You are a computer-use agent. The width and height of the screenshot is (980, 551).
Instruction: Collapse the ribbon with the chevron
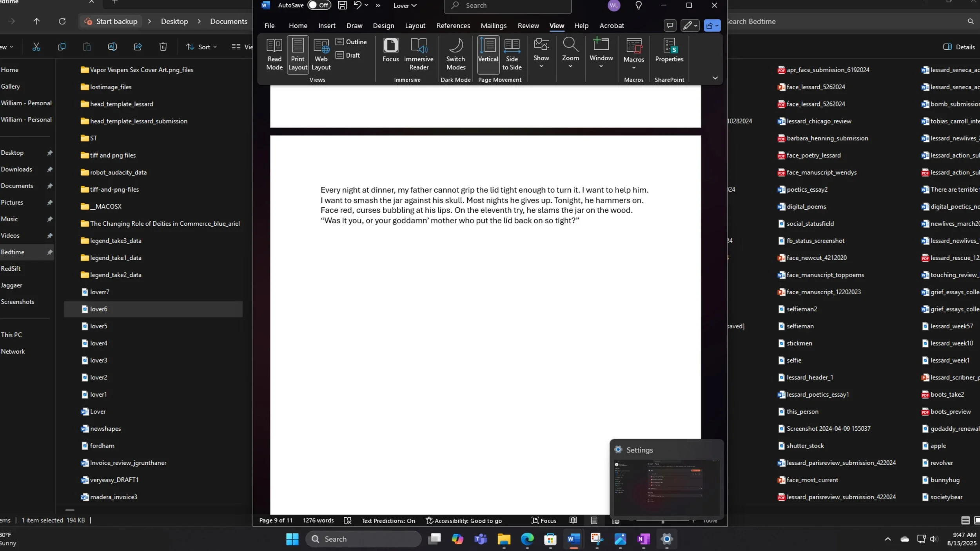[715, 78]
